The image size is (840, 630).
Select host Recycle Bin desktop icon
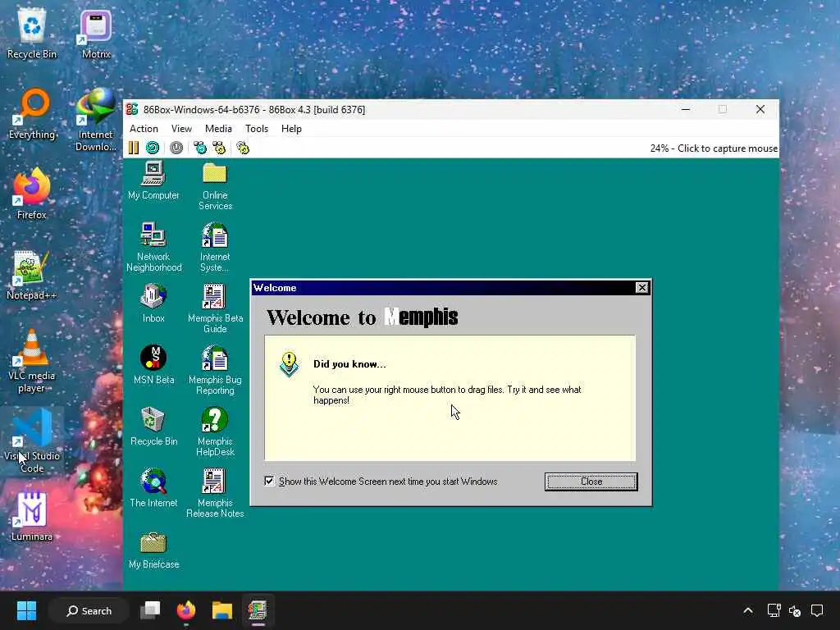32,33
